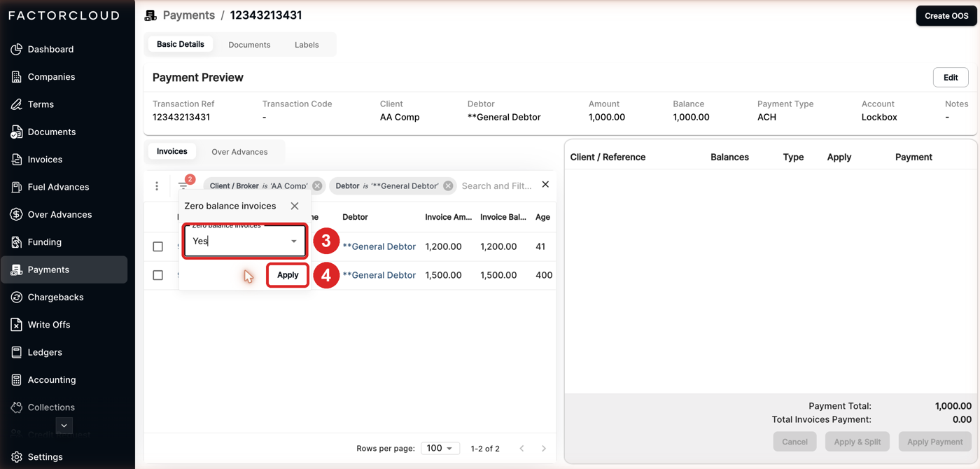Click the Create OOS button

[946, 15]
